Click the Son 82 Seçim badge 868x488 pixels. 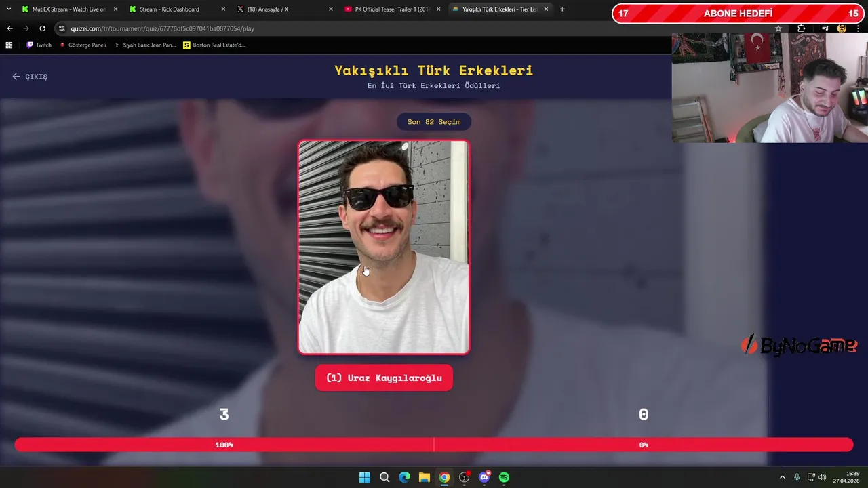[x=434, y=122]
